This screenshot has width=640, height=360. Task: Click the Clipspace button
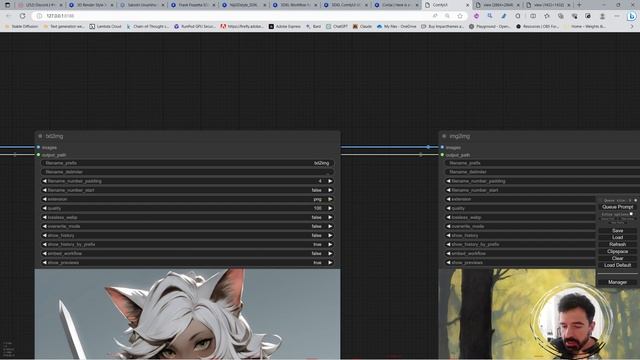click(x=618, y=251)
